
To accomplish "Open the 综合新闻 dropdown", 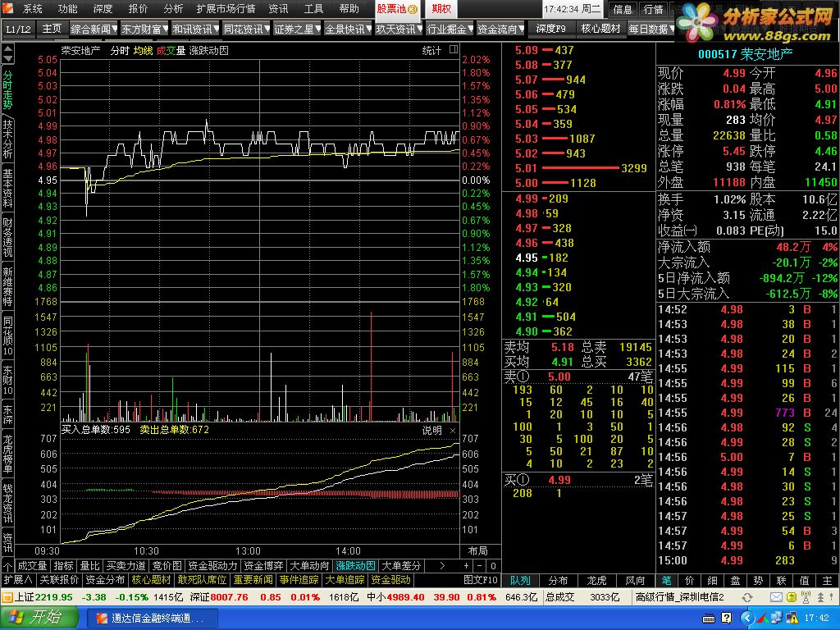I will tap(94, 29).
